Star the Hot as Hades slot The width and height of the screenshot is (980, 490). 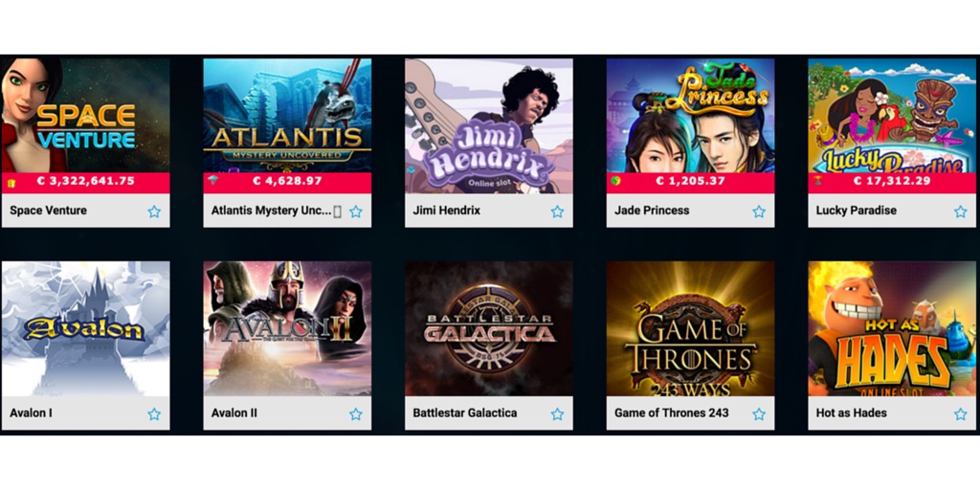pos(961,413)
